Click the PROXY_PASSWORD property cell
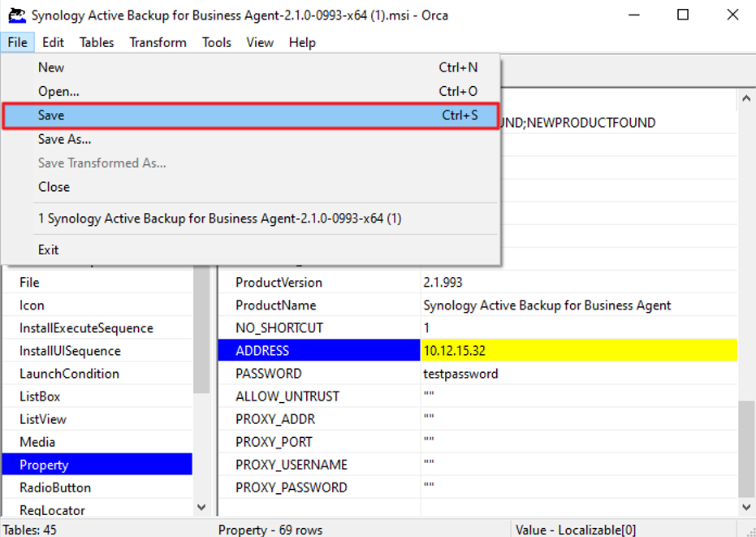 pyautogui.click(x=319, y=487)
